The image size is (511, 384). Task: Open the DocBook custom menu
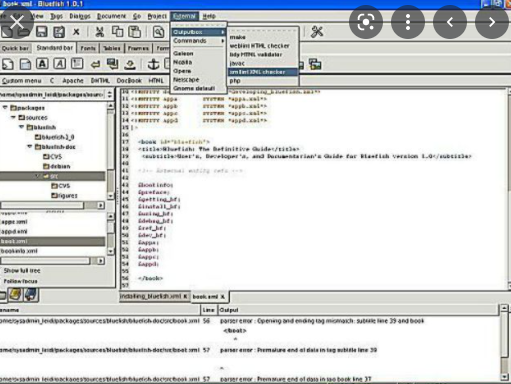tap(129, 81)
